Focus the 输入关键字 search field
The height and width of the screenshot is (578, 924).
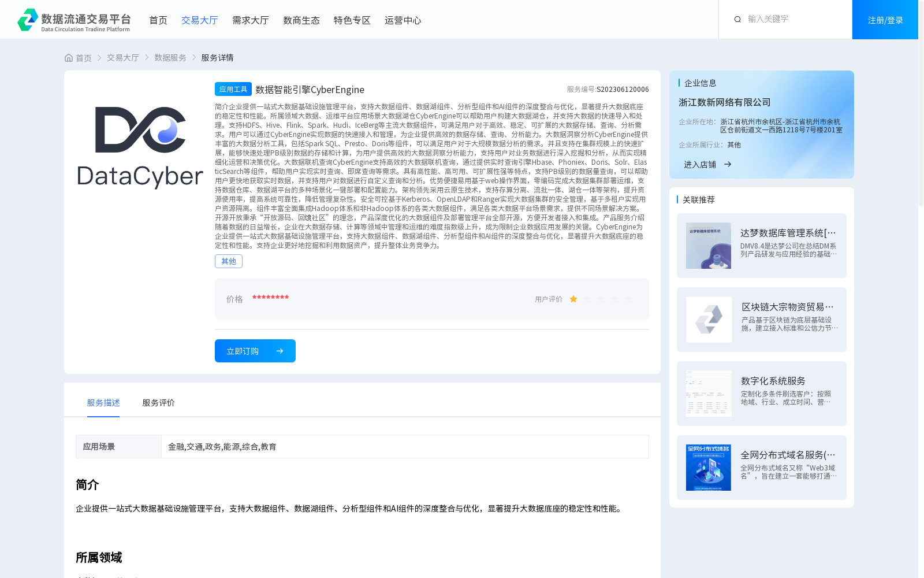tap(794, 19)
